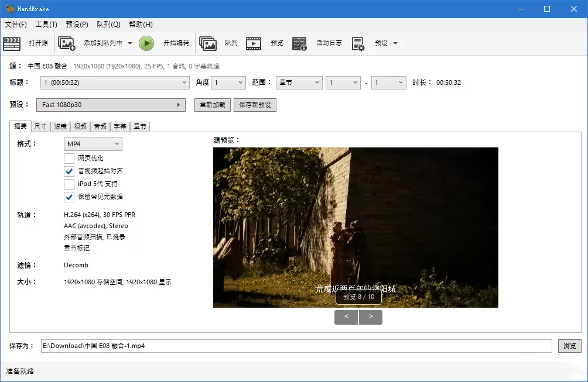Click the 保存新预设 button
The height and width of the screenshot is (382, 588).
point(255,105)
